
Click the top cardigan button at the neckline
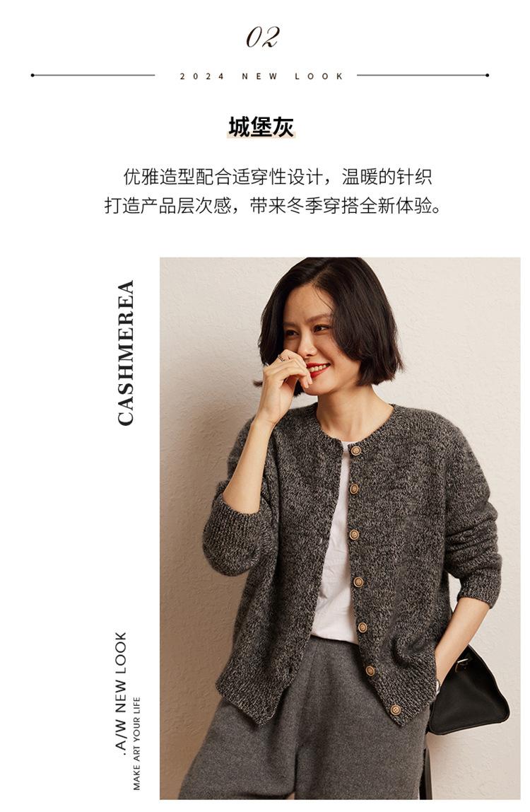[355, 451]
